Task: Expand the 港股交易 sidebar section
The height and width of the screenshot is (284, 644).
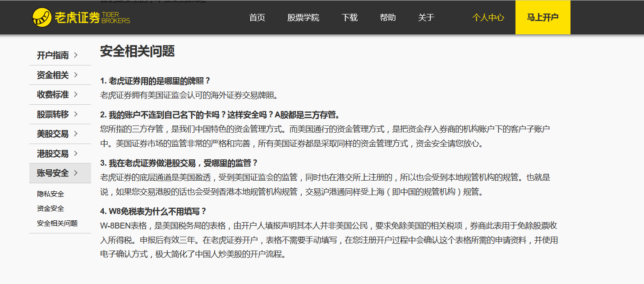Action: [52, 154]
